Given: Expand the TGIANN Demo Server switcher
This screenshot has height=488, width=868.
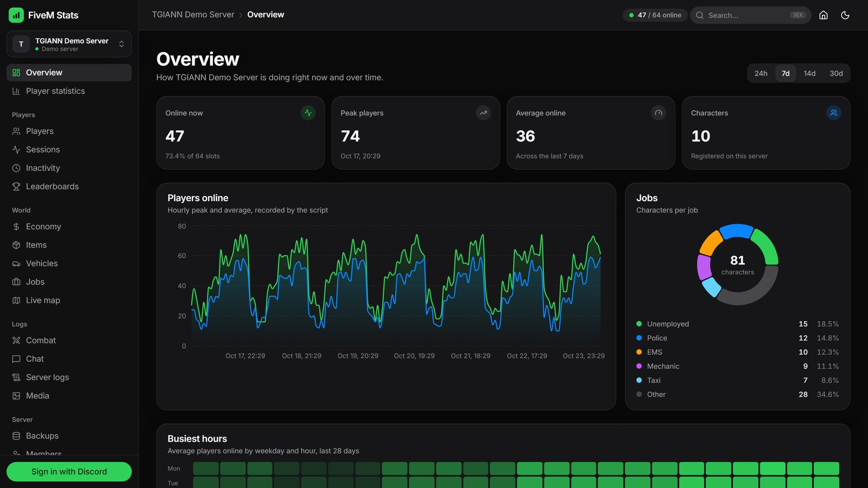Looking at the screenshot, I should click(x=69, y=44).
